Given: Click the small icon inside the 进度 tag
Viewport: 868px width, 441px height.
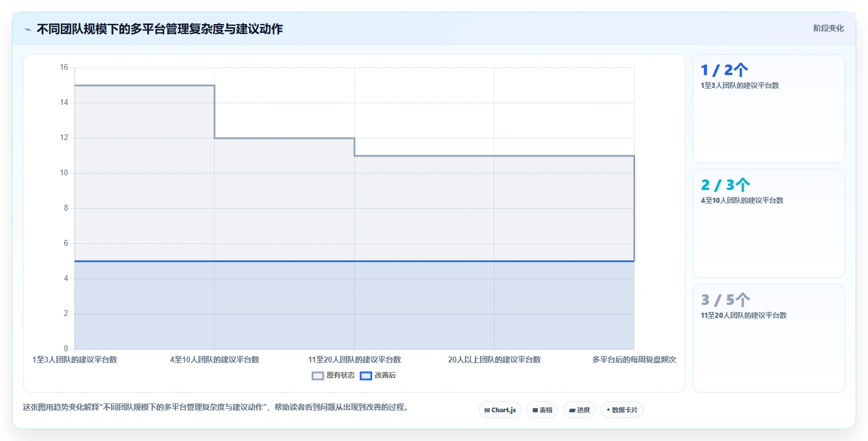Looking at the screenshot, I should point(572,411).
